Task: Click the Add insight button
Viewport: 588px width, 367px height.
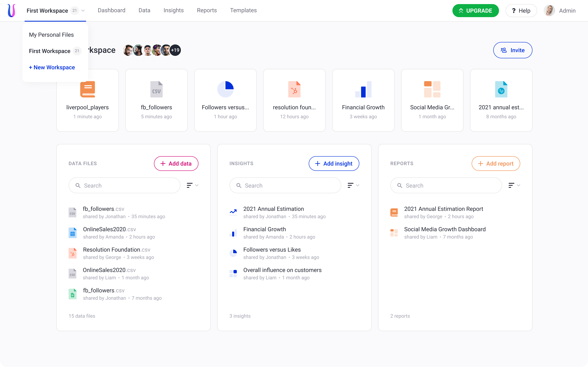Action: tap(334, 164)
